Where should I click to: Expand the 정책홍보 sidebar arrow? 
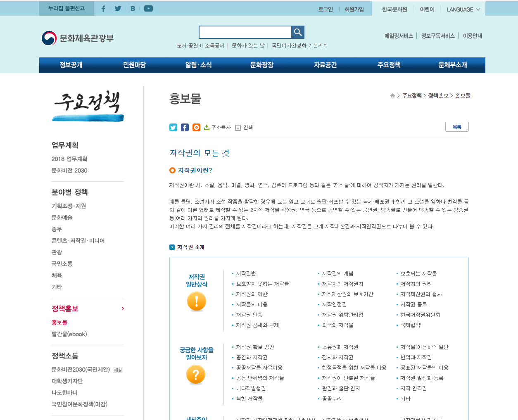coord(123,308)
